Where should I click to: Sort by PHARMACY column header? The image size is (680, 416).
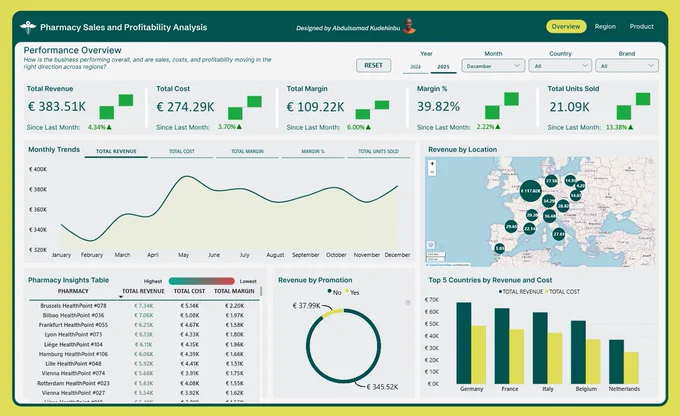pos(73,291)
